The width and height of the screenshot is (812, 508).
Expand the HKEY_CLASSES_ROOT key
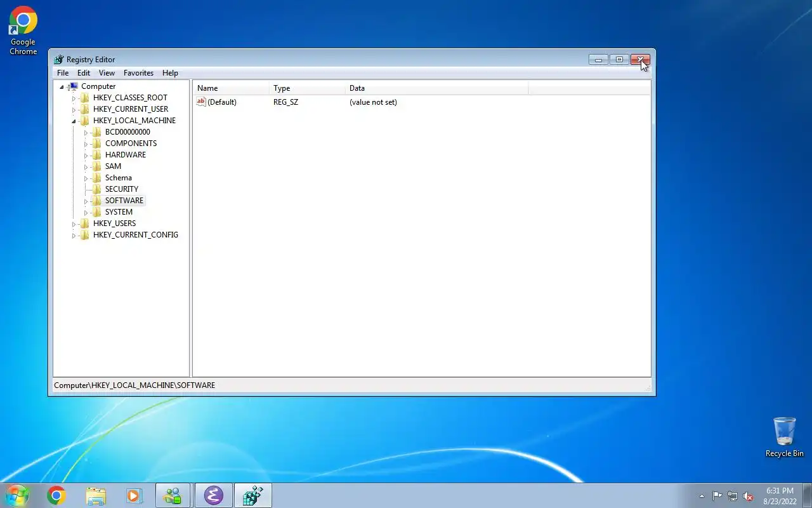tap(74, 98)
